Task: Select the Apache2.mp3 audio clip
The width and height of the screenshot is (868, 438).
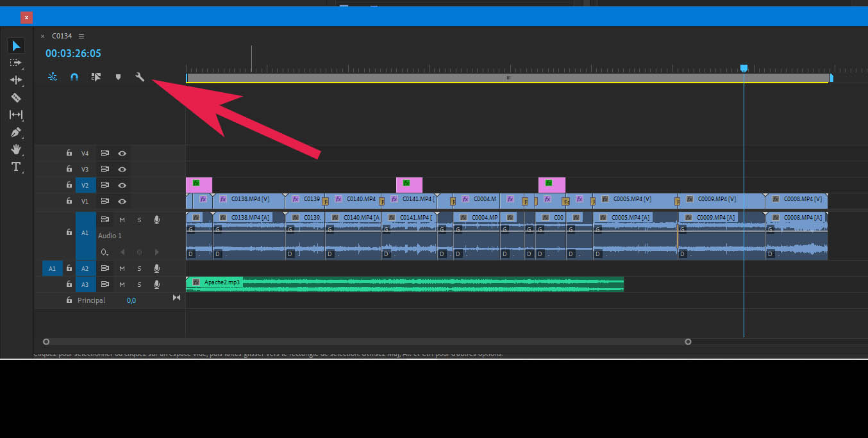Action: (405, 284)
